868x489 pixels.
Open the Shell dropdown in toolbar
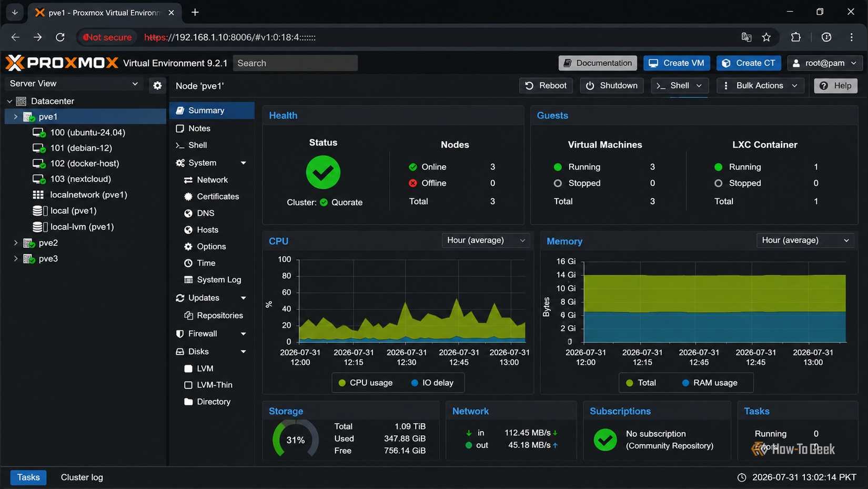[680, 86]
